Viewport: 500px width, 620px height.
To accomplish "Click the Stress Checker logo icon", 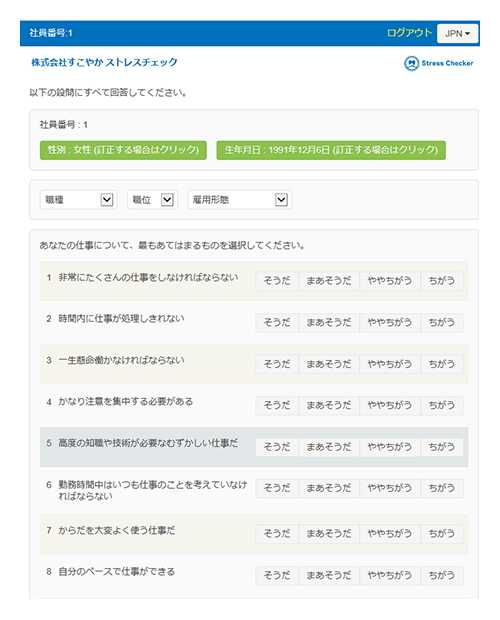I will (x=411, y=63).
